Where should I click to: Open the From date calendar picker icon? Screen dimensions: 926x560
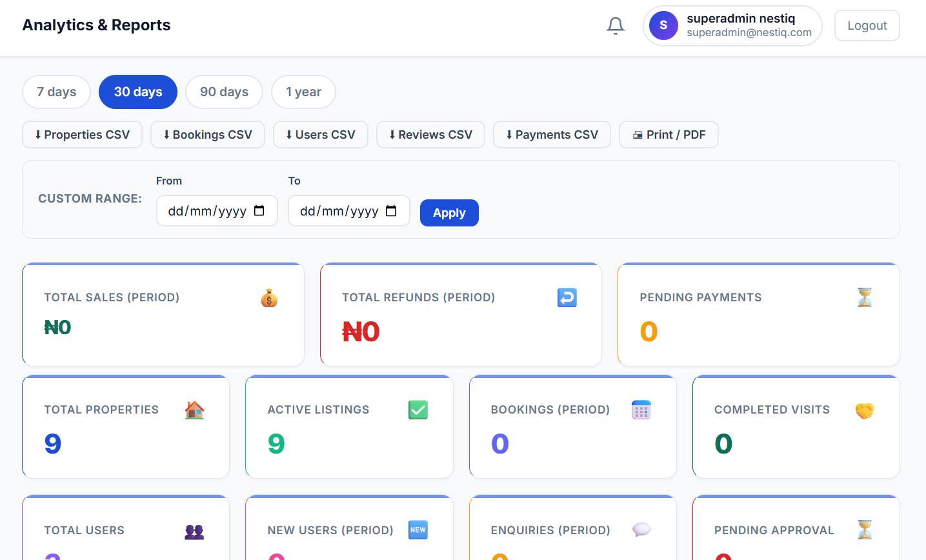259,211
